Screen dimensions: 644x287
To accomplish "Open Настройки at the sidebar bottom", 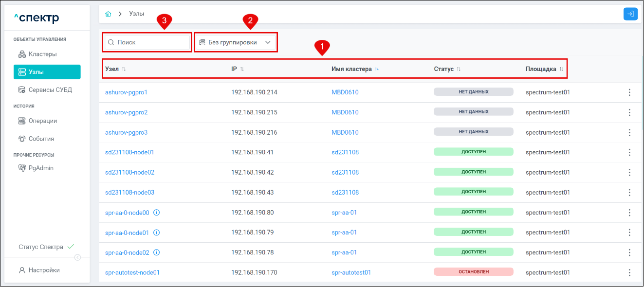I will pos(44,270).
